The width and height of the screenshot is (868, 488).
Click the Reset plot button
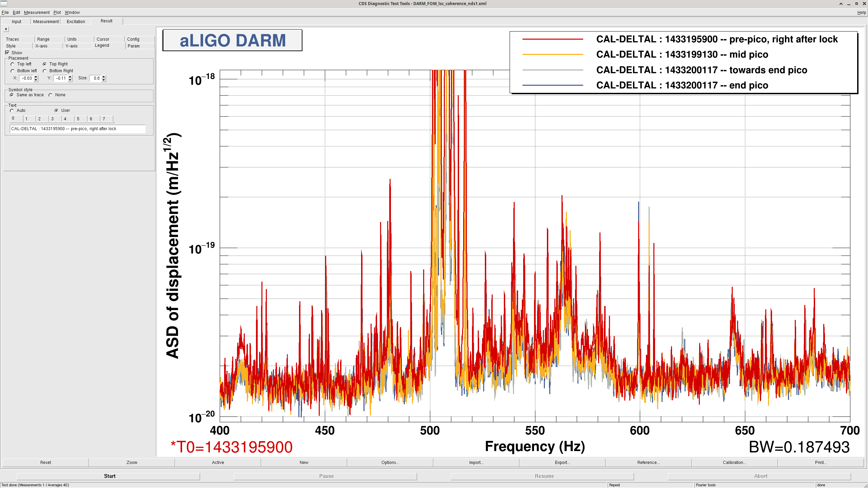pos(46,463)
